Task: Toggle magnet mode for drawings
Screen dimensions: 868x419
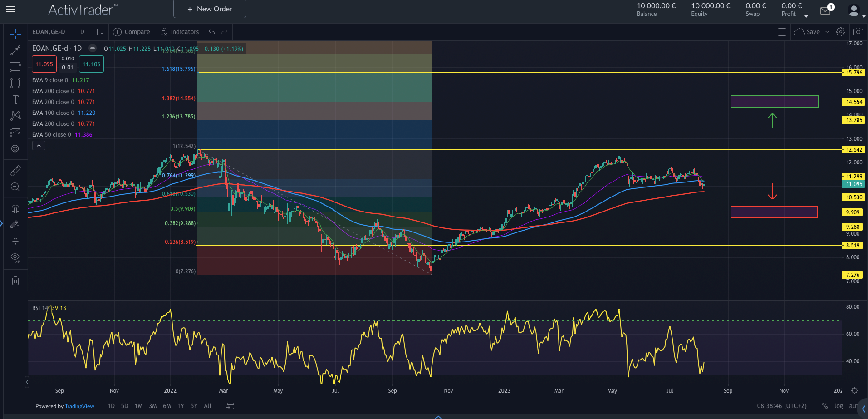Action: coord(15,209)
